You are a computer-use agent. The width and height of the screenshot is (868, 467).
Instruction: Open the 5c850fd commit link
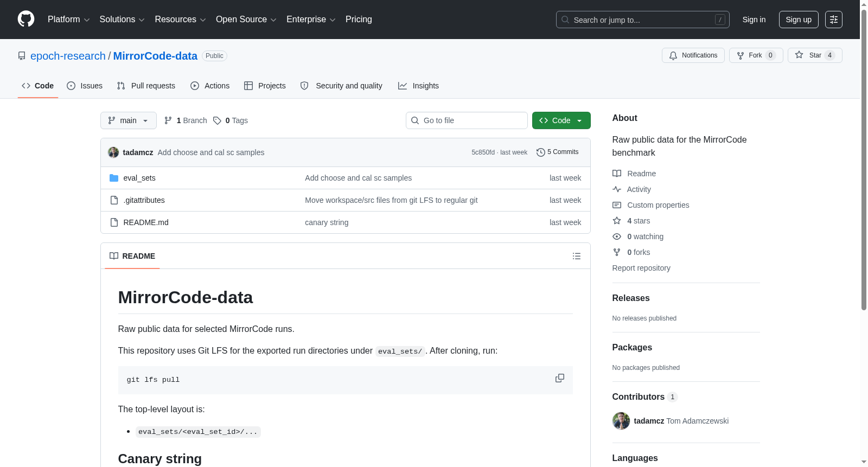click(483, 152)
